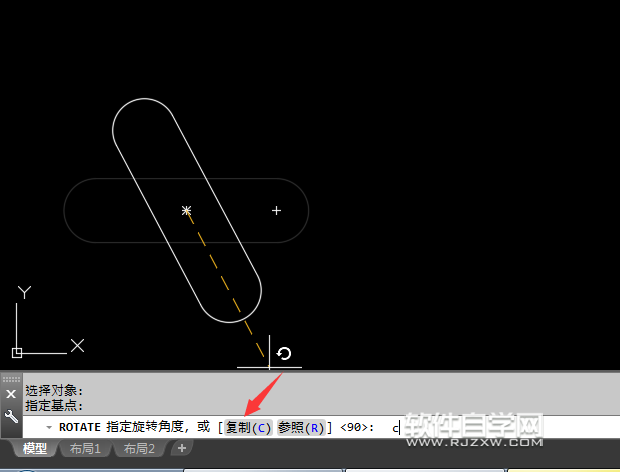Image resolution: width=620 pixels, height=472 pixels.
Task: Expand recent commands dropdown arrow
Action: (49, 427)
